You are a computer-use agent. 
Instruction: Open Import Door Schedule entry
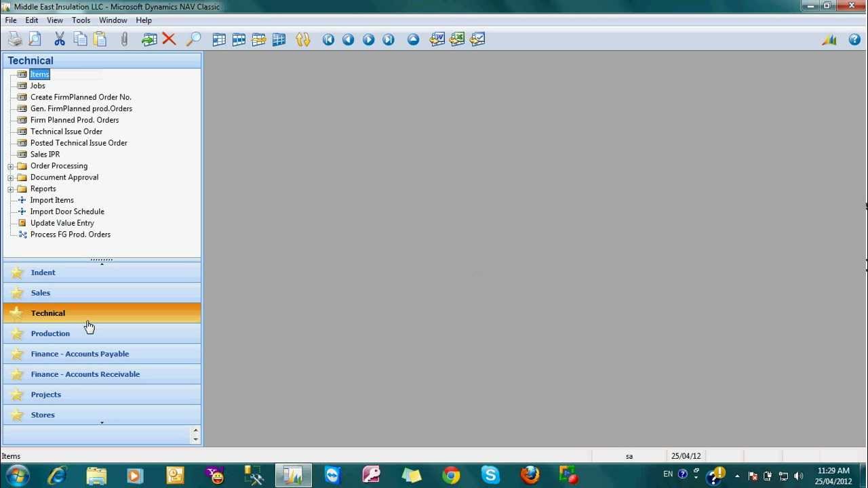click(67, 211)
